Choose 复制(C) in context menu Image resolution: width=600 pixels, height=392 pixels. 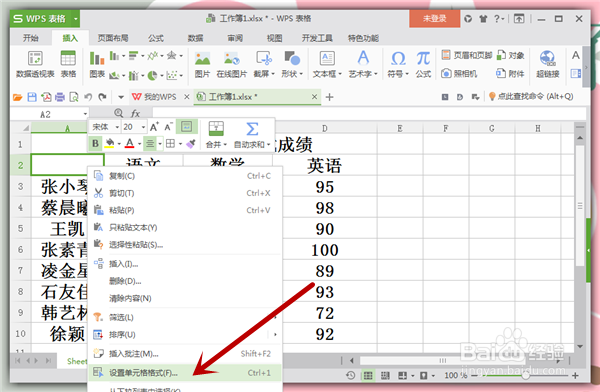186,176
